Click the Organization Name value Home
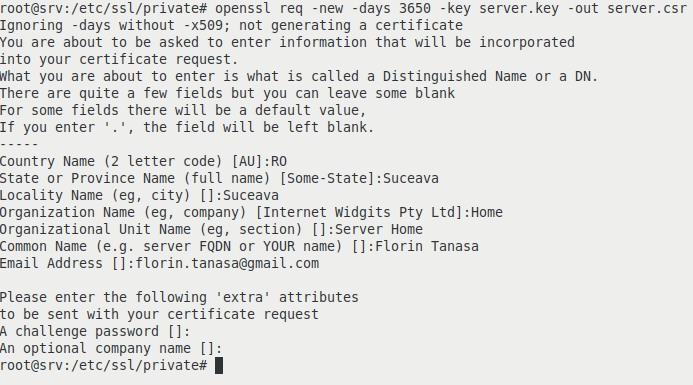The width and height of the screenshot is (693, 385). [x=487, y=213]
